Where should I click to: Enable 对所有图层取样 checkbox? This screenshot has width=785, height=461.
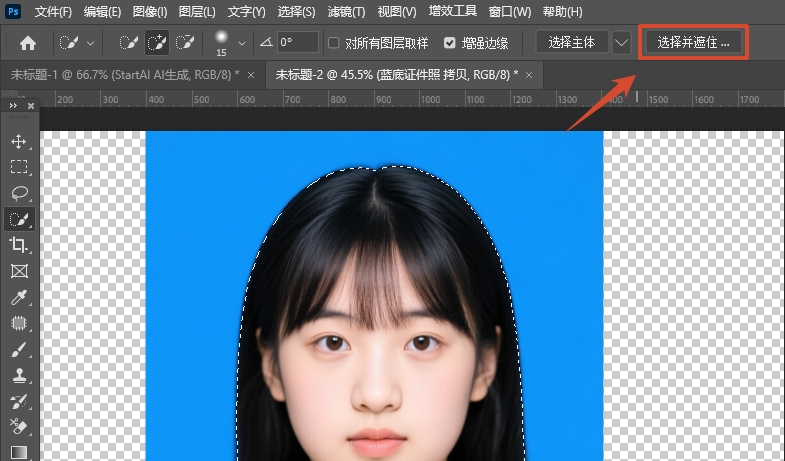click(333, 43)
